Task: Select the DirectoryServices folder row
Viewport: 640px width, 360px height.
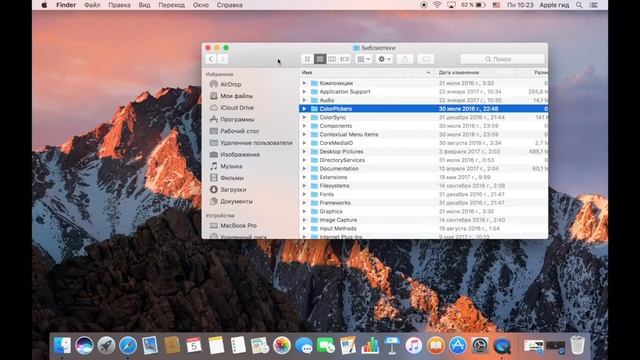Action: pyautogui.click(x=423, y=160)
